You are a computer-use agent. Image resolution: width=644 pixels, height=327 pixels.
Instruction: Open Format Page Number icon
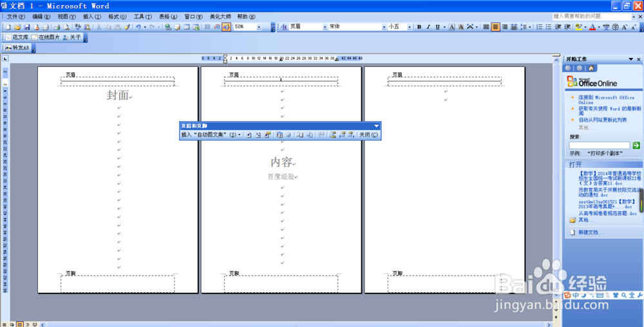click(267, 135)
